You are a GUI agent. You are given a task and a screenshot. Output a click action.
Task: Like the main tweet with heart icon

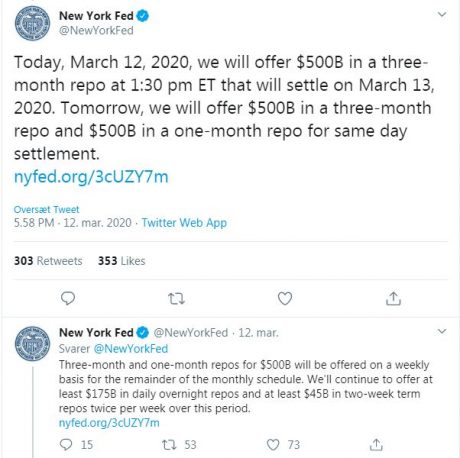coord(285,298)
